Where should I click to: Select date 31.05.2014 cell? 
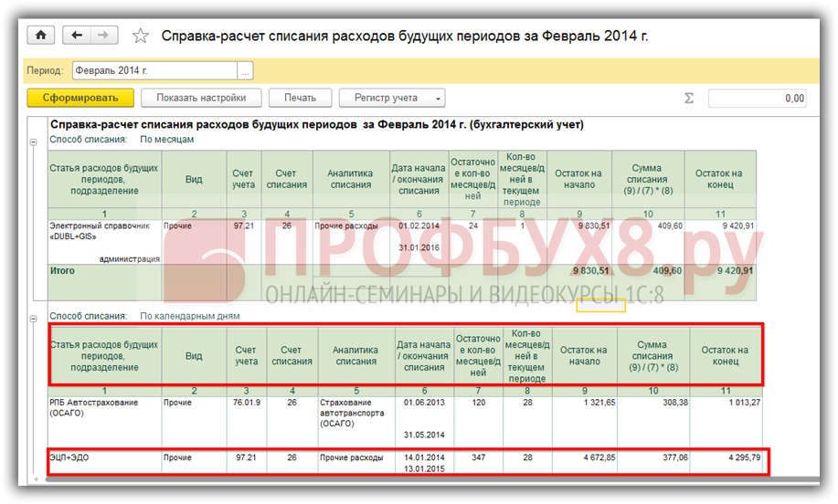pyautogui.click(x=424, y=436)
